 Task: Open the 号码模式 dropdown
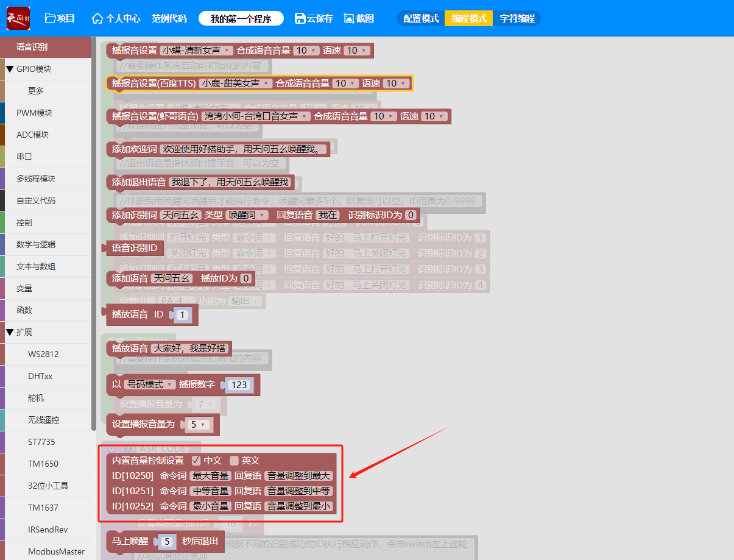click(150, 385)
